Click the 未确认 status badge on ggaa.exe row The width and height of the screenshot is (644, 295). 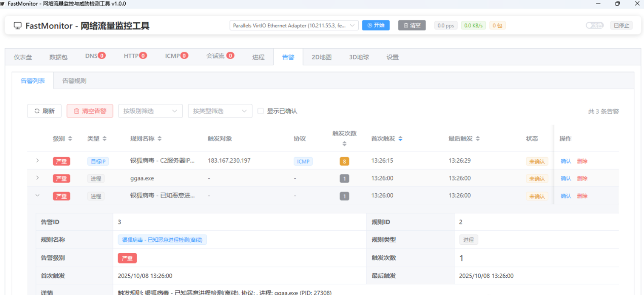(x=537, y=178)
